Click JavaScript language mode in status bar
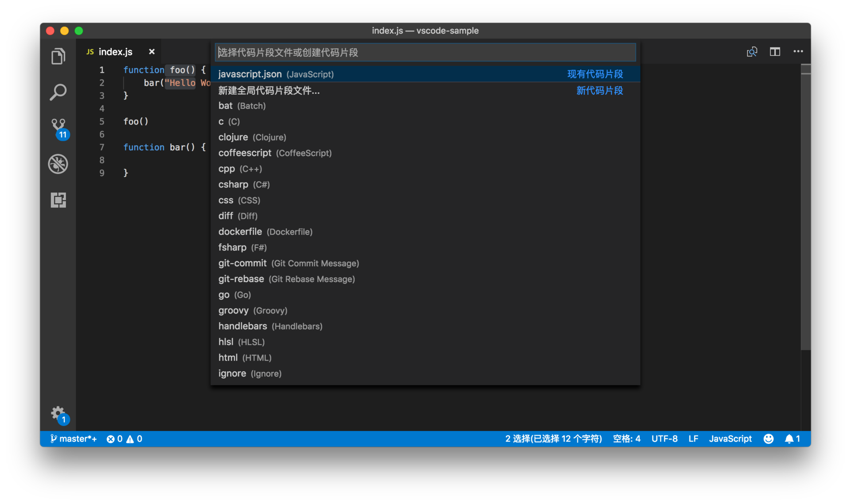 click(730, 438)
